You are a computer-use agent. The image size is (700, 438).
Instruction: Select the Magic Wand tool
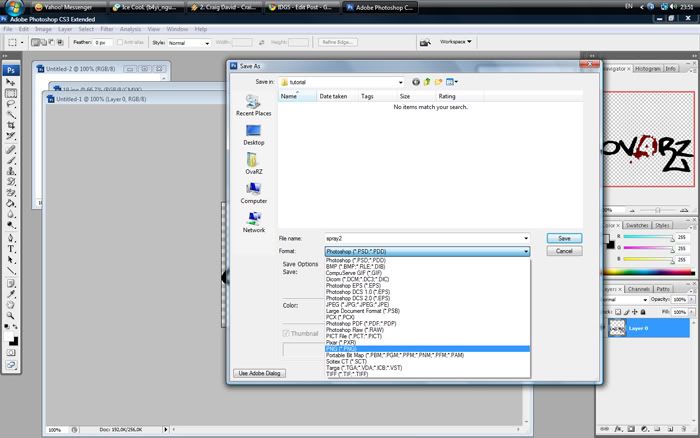pos(11,115)
